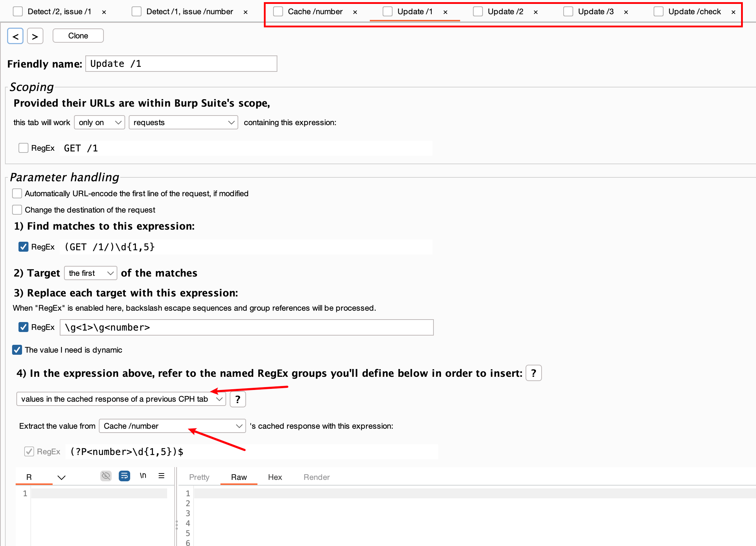Viewport: 756px width, 546px height.
Task: Uncheck The value I need is dynamic
Action: coord(17,350)
